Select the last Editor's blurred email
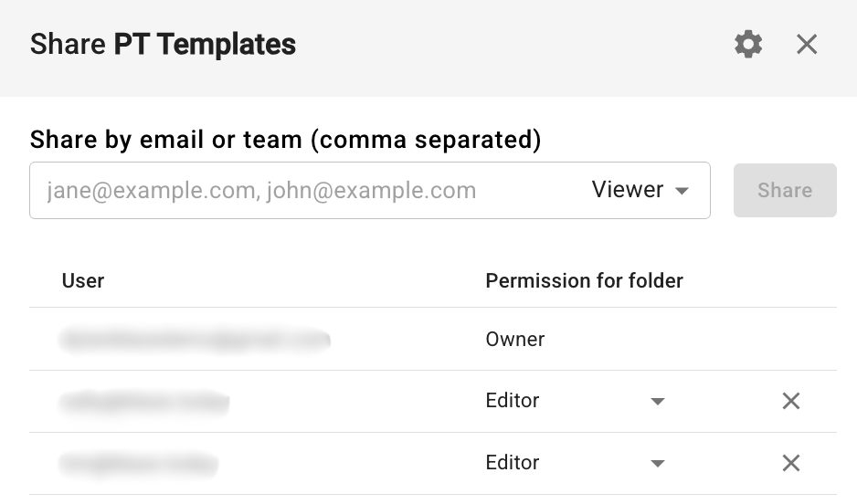857x504 pixels. tap(139, 463)
